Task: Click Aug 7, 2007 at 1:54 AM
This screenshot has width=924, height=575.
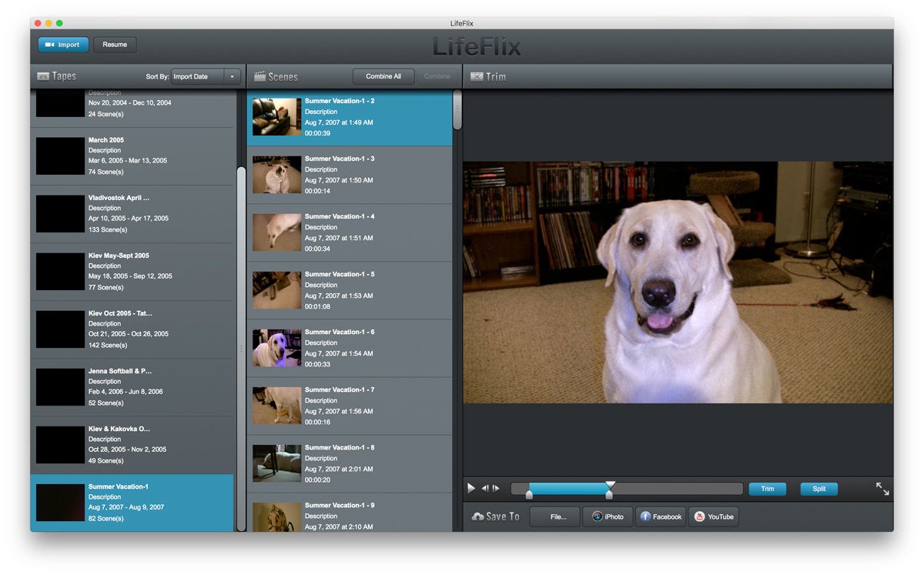Action: pyautogui.click(x=339, y=353)
